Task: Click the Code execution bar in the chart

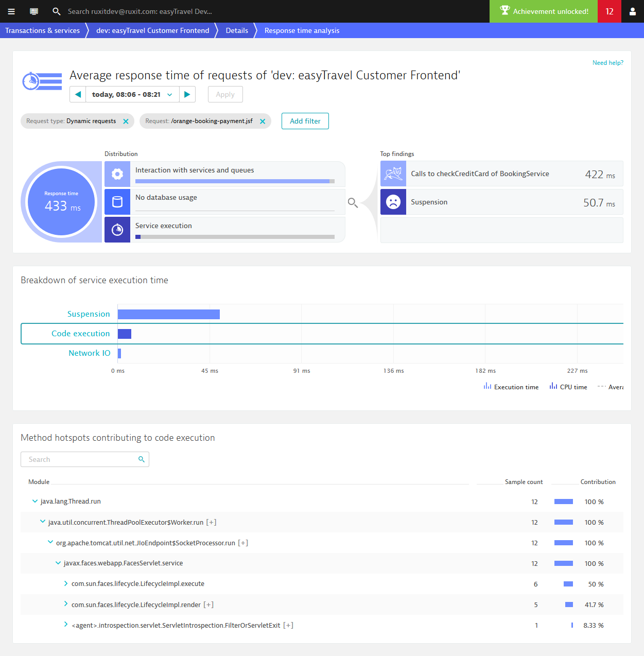Action: pos(125,334)
